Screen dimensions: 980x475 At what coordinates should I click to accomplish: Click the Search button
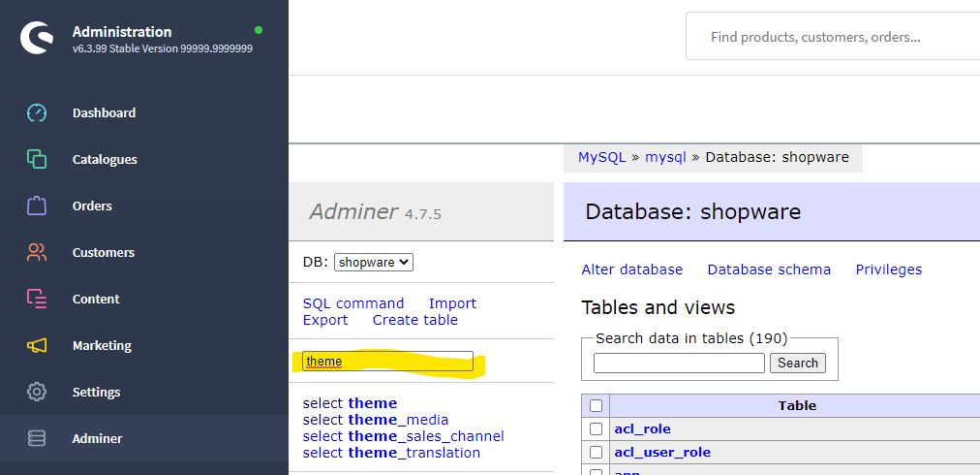click(x=798, y=363)
